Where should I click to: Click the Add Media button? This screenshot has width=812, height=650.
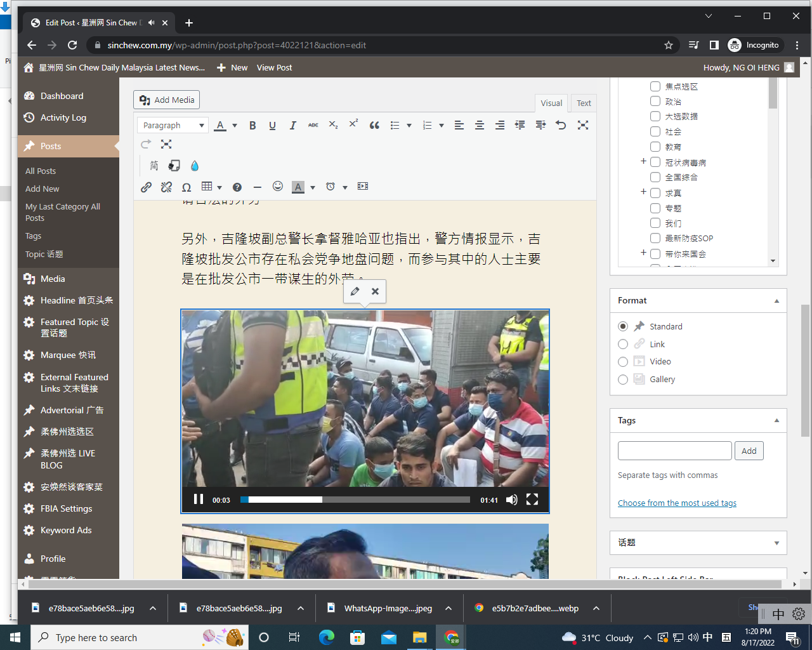167,100
